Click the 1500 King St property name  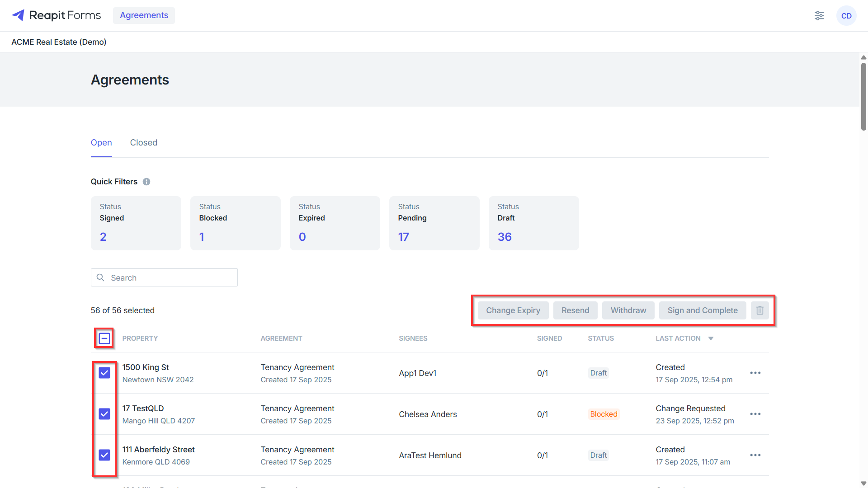pos(146,367)
